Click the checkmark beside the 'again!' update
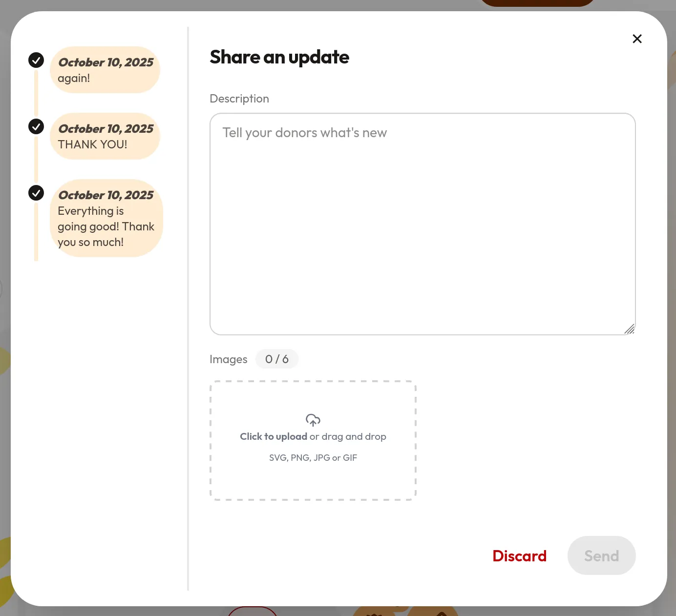This screenshot has width=676, height=616. coord(36,60)
